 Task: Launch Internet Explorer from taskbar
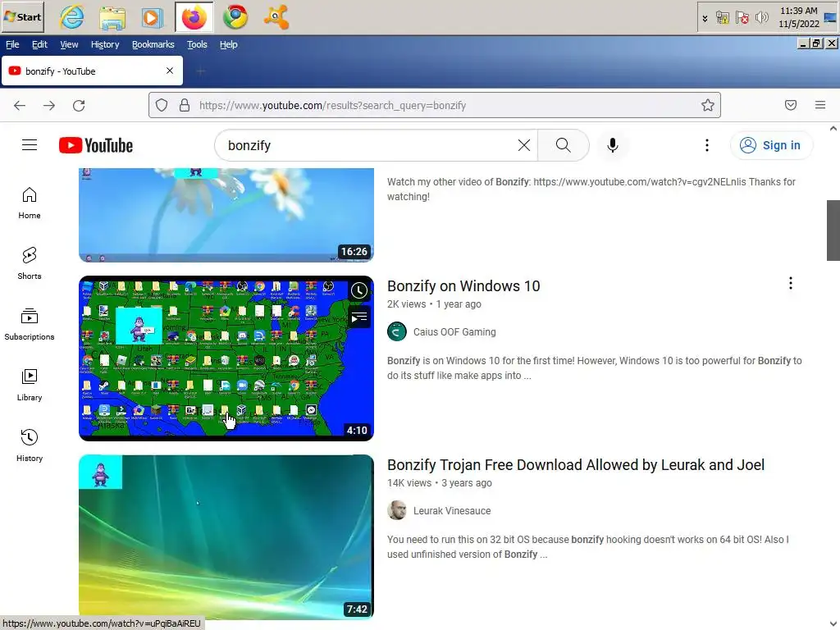coord(72,17)
